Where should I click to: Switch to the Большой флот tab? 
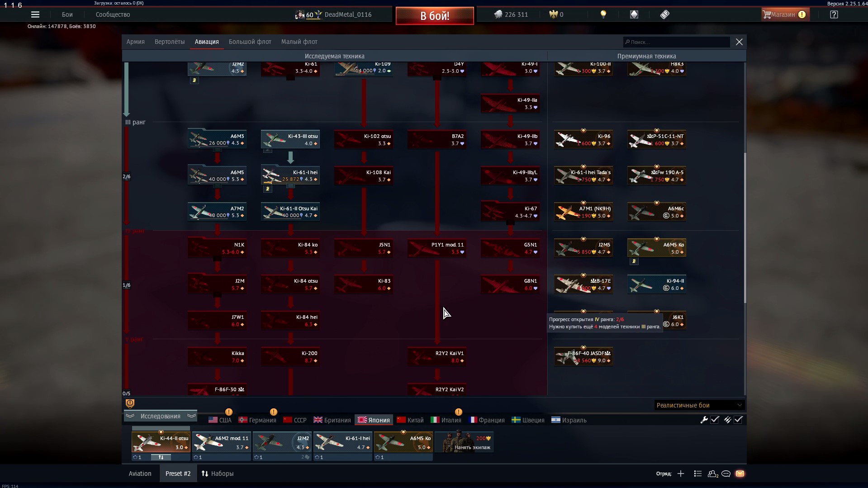[x=250, y=42]
